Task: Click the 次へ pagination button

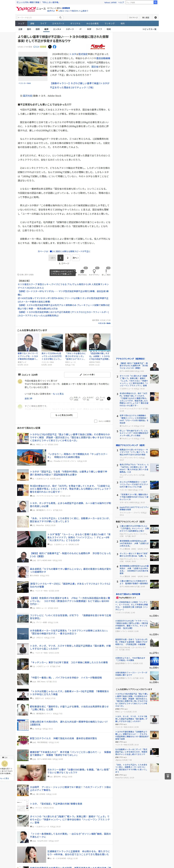Action: click(76, 258)
